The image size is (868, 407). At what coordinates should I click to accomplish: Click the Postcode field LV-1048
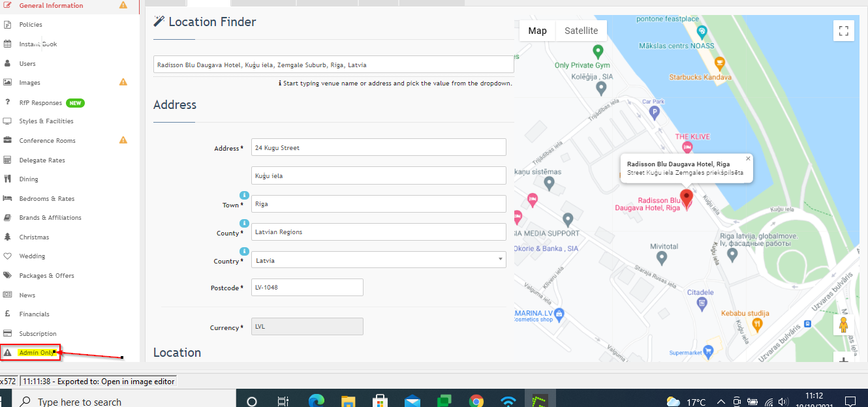click(307, 287)
